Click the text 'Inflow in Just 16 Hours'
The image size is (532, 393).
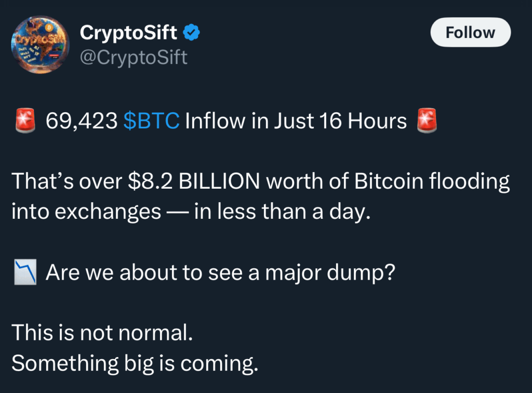(x=296, y=121)
